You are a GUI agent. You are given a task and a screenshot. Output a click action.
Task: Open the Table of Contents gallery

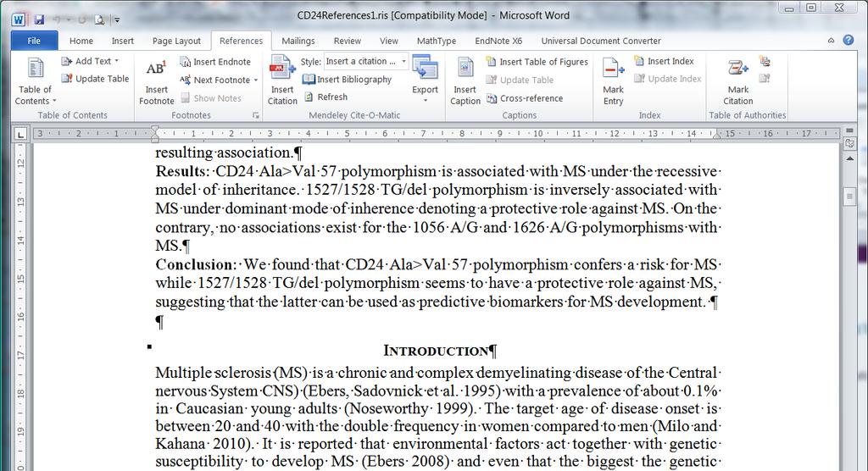pos(35,80)
